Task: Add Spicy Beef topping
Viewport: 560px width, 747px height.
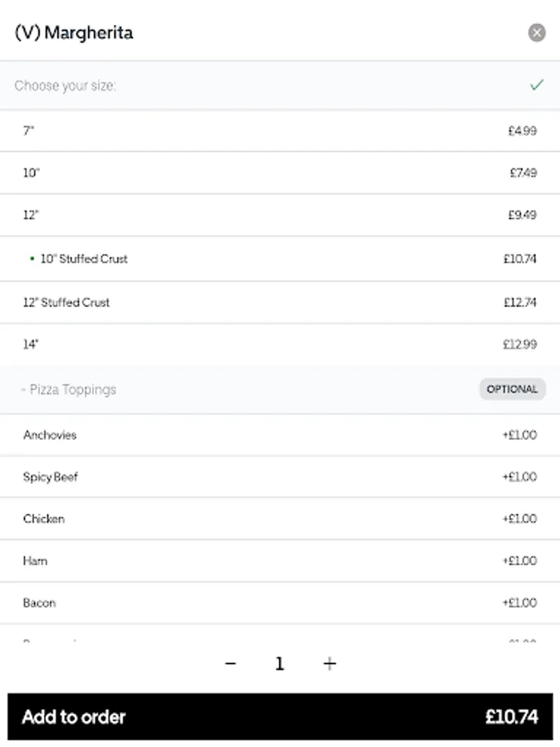Action: tap(280, 477)
